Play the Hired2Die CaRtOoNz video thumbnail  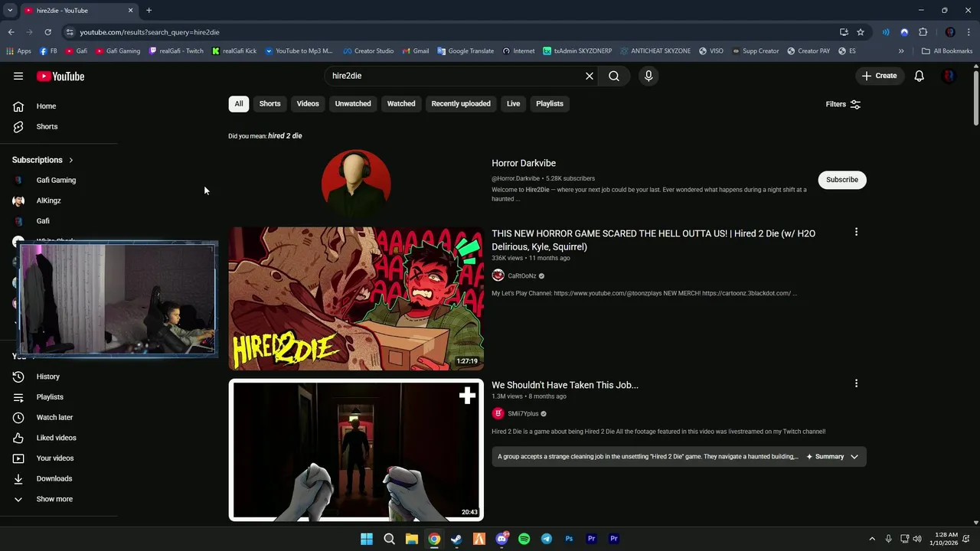[356, 298]
